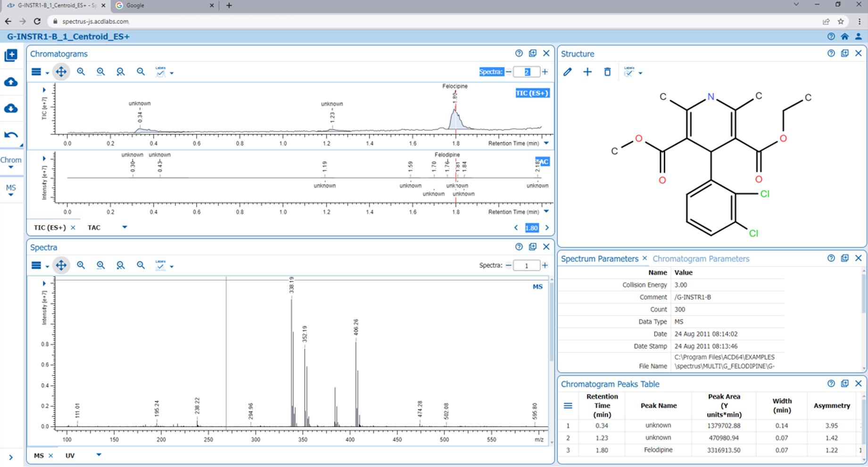Add a new structure with the plus icon
The width and height of the screenshot is (868, 467).
tap(587, 72)
